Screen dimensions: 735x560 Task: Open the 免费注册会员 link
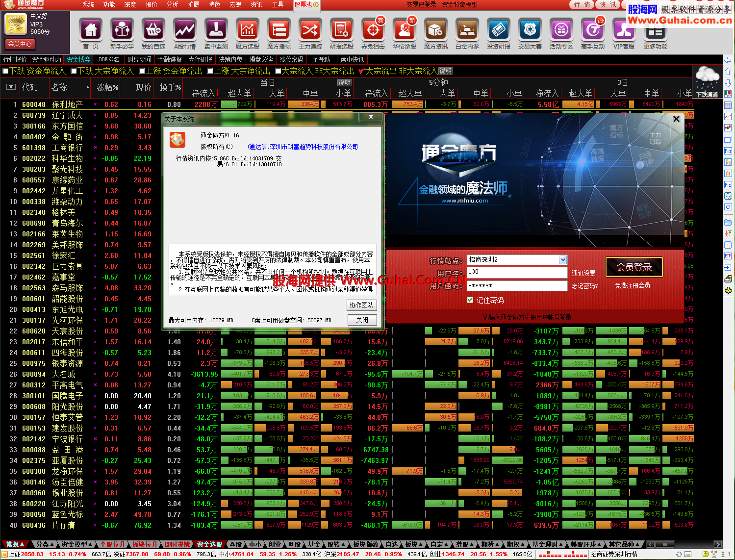click(633, 285)
